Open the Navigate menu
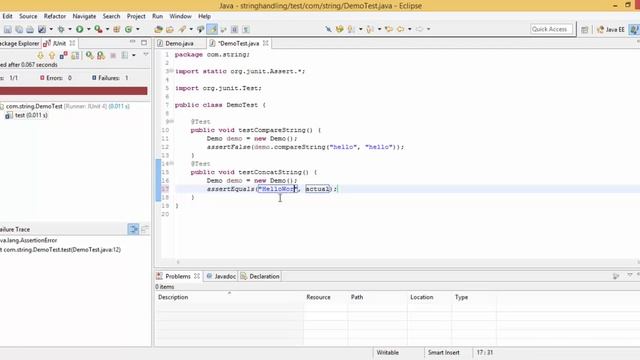 click(84, 16)
